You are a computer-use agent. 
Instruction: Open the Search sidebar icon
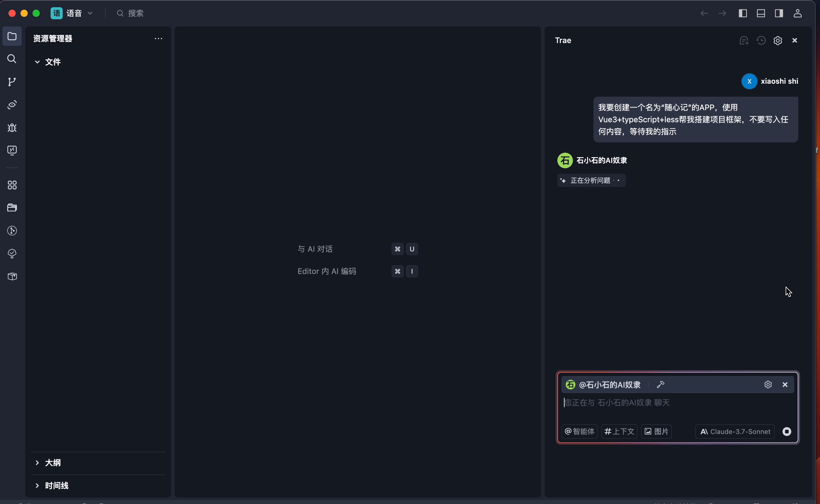click(x=12, y=59)
